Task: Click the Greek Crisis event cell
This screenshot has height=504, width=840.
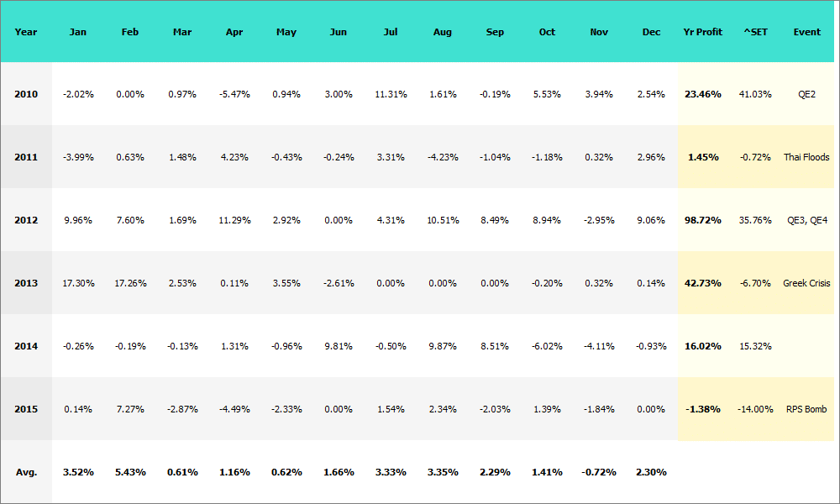Action: [x=806, y=283]
